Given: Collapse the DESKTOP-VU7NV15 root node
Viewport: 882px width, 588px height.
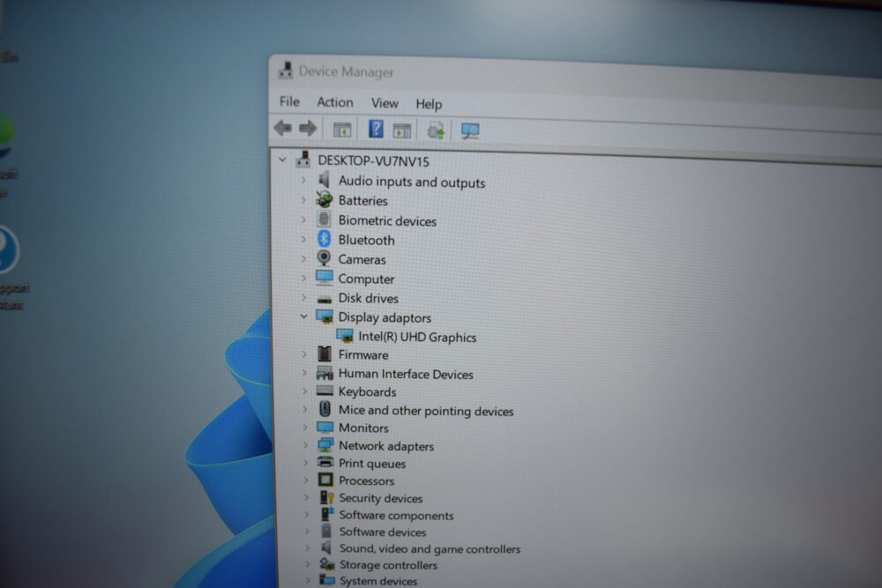Looking at the screenshot, I should pyautogui.click(x=282, y=160).
